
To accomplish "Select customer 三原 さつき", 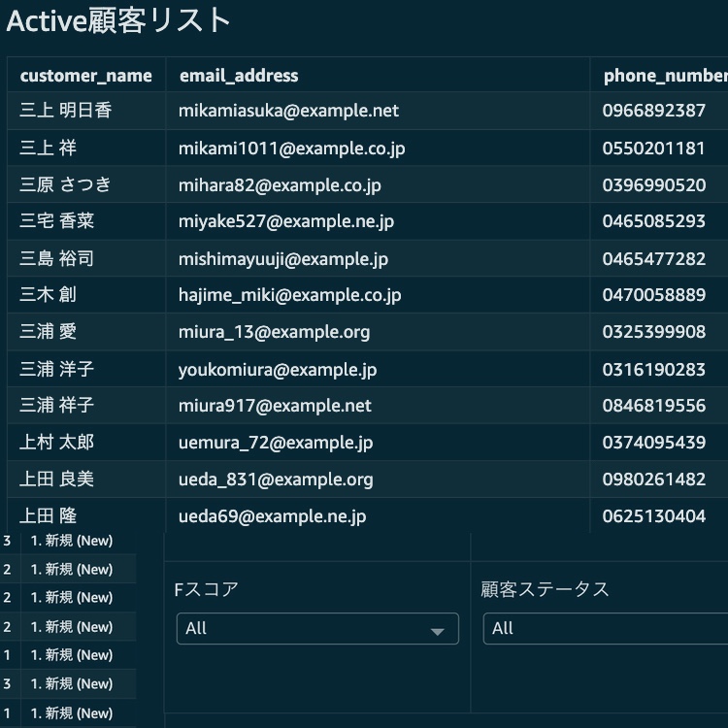I will (66, 184).
